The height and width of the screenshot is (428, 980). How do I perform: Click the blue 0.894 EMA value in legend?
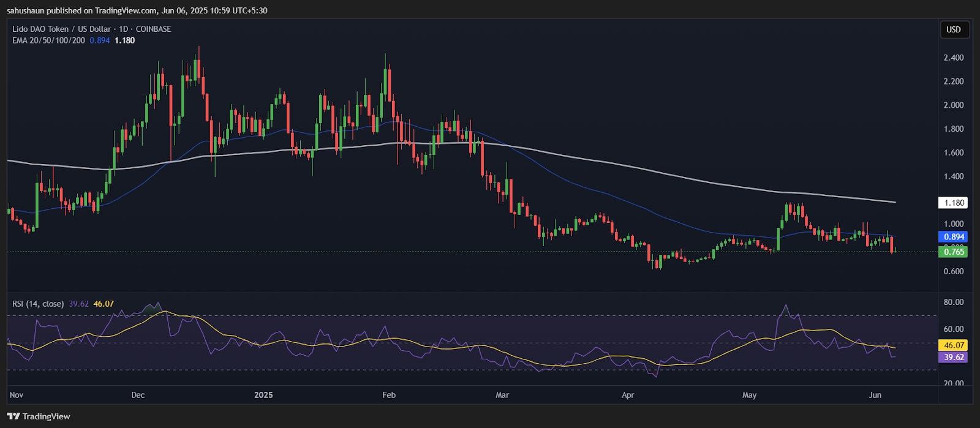click(100, 40)
